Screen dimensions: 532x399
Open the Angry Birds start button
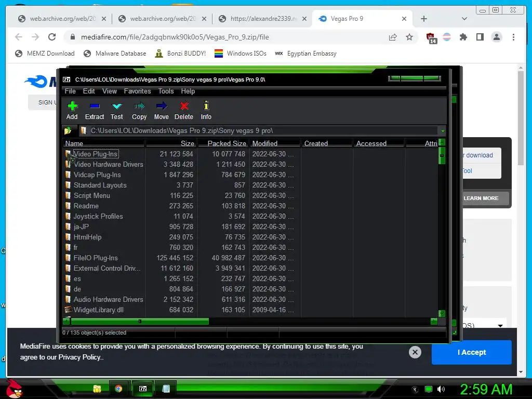pos(15,389)
